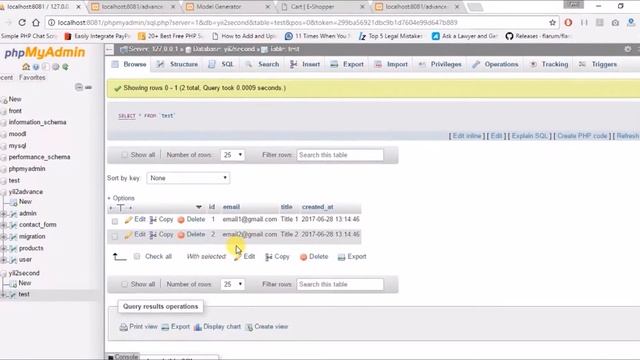
Task: Click top Search this table field
Action: pyautogui.click(x=340, y=155)
